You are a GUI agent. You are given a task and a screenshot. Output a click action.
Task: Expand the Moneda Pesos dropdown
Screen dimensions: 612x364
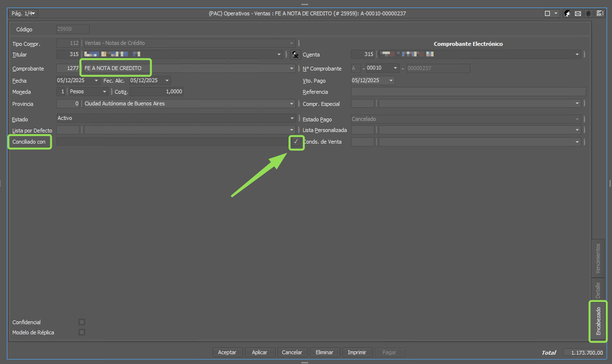pos(104,92)
